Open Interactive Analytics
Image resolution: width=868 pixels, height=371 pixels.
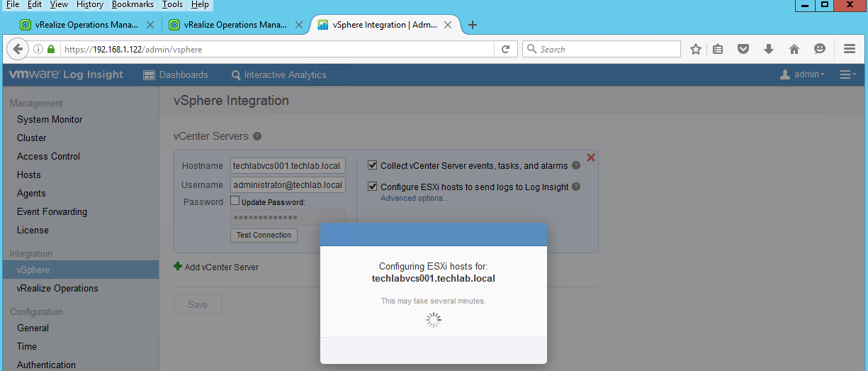coord(279,74)
